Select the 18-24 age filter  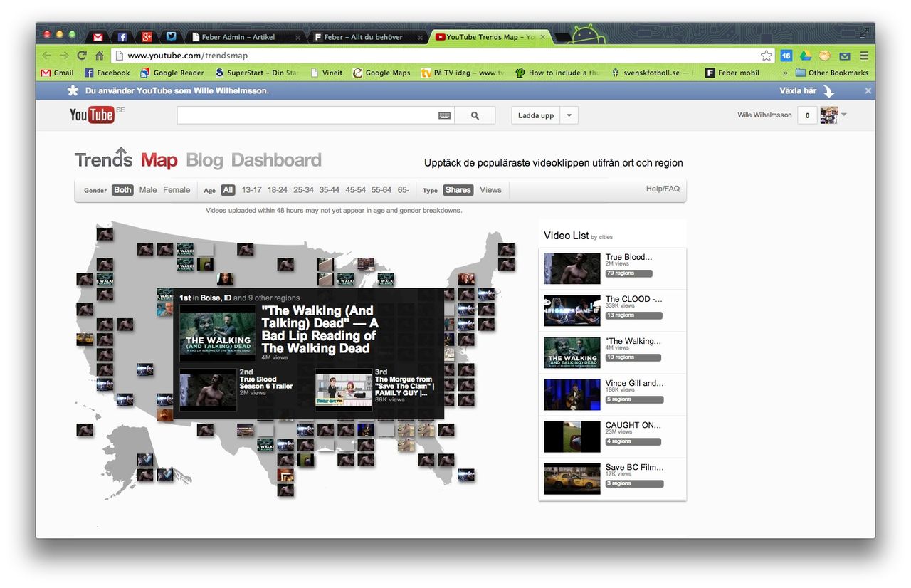tap(278, 190)
